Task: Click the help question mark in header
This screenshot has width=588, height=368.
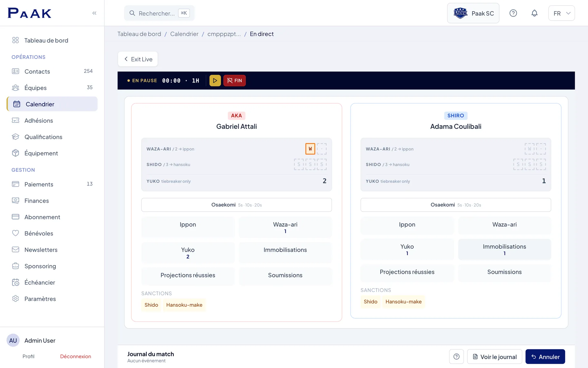Action: click(x=513, y=13)
